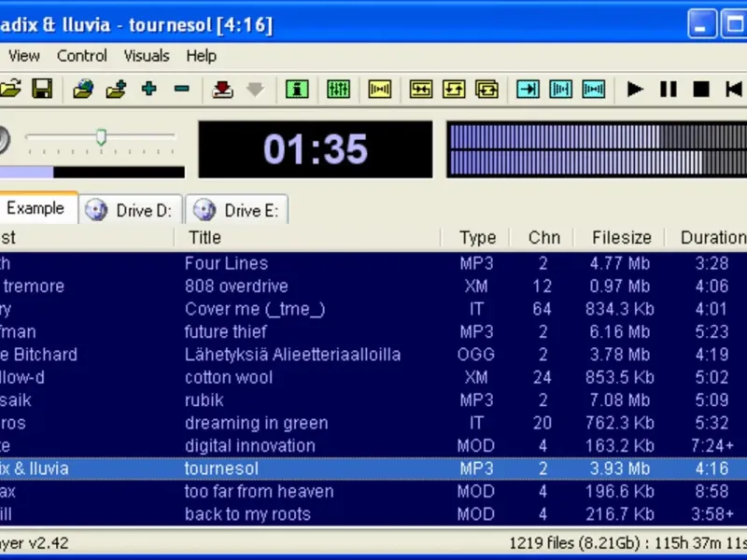747x560 pixels.
Task: Pause playback with the pause button
Action: pos(669,90)
